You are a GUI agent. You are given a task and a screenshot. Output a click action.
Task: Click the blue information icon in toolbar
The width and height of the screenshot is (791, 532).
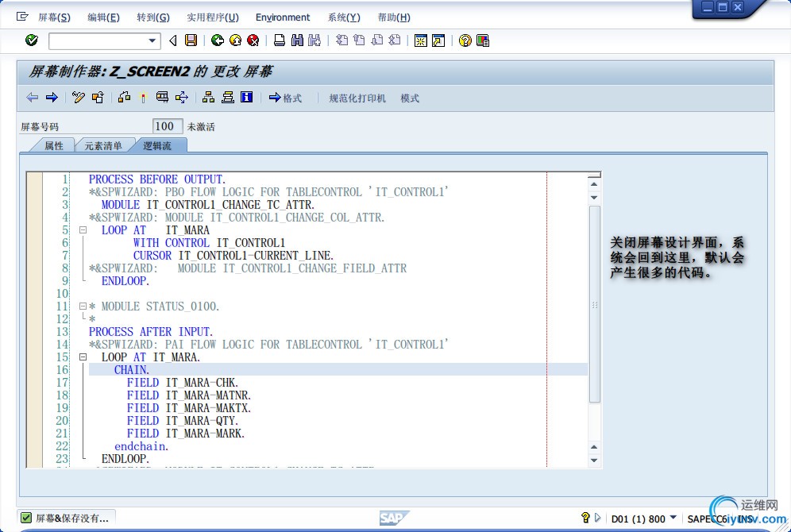(x=246, y=98)
